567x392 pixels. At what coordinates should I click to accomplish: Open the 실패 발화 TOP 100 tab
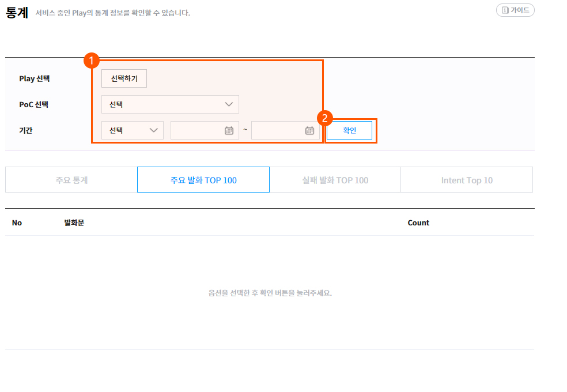[x=335, y=180]
